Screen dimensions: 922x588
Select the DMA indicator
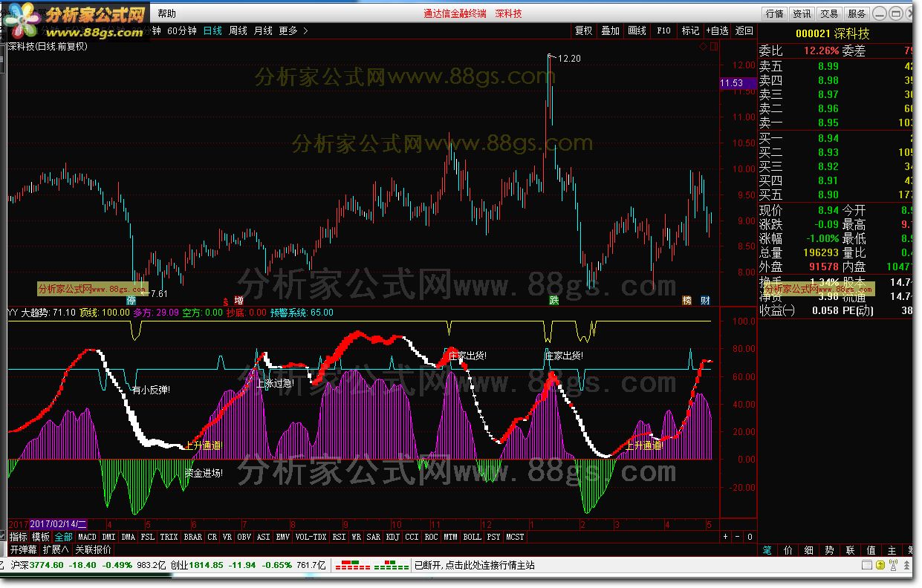[x=129, y=537]
